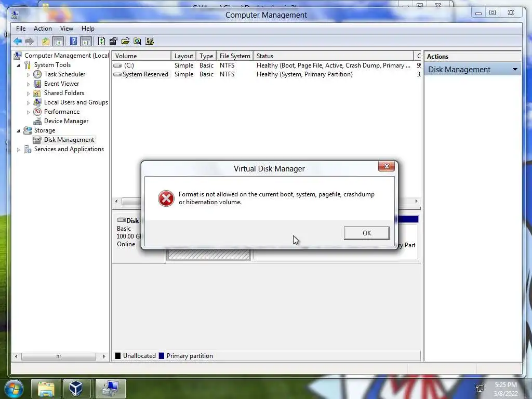The width and height of the screenshot is (532, 399).
Task: Toggle Show/Hide Console Tree icon
Action: [x=58, y=42]
